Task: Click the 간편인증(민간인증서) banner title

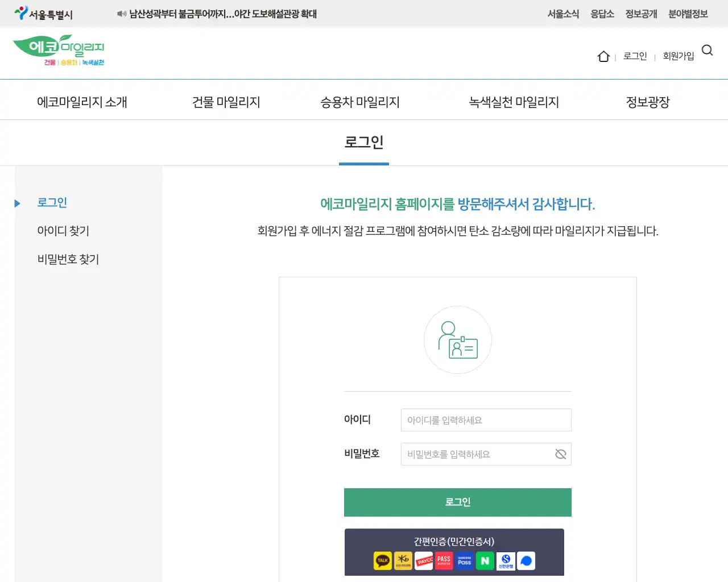Action: click(x=454, y=542)
